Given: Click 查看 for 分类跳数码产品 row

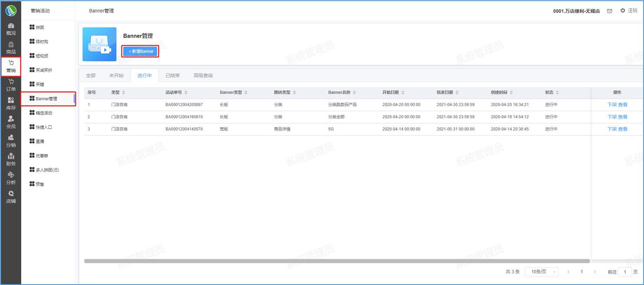Looking at the screenshot, I should click(x=623, y=105).
